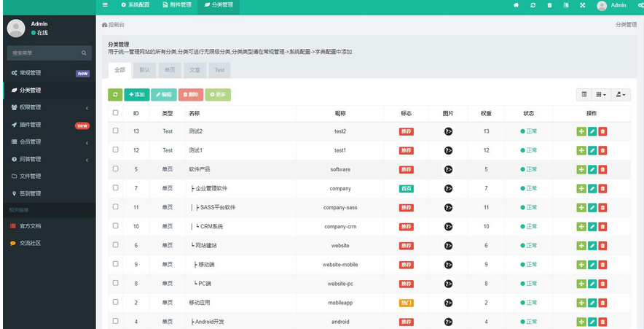Select the Test category tab

[x=219, y=70]
